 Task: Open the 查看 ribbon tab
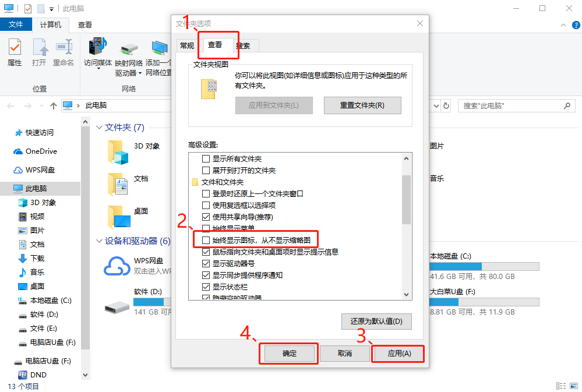(x=85, y=25)
